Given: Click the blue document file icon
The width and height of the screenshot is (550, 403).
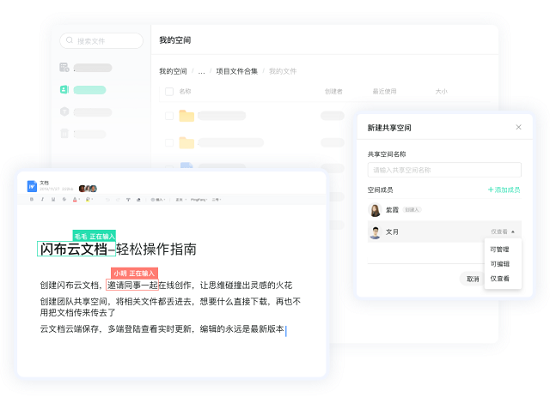Looking at the screenshot, I should pos(32,186).
